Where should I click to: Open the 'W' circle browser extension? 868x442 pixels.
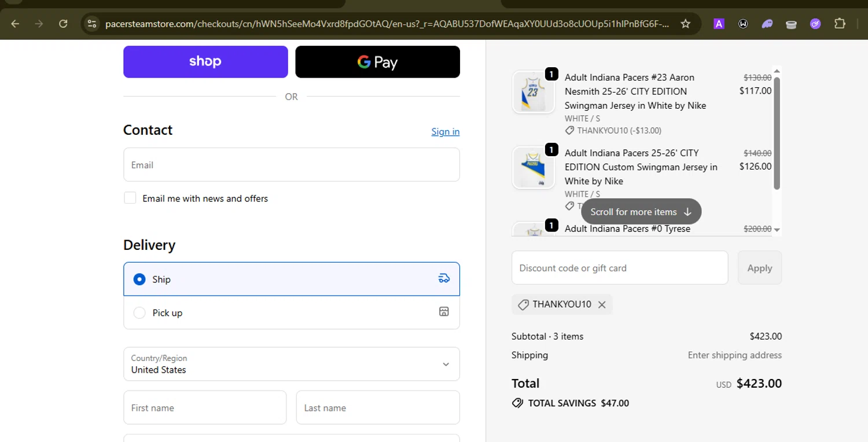(x=743, y=24)
